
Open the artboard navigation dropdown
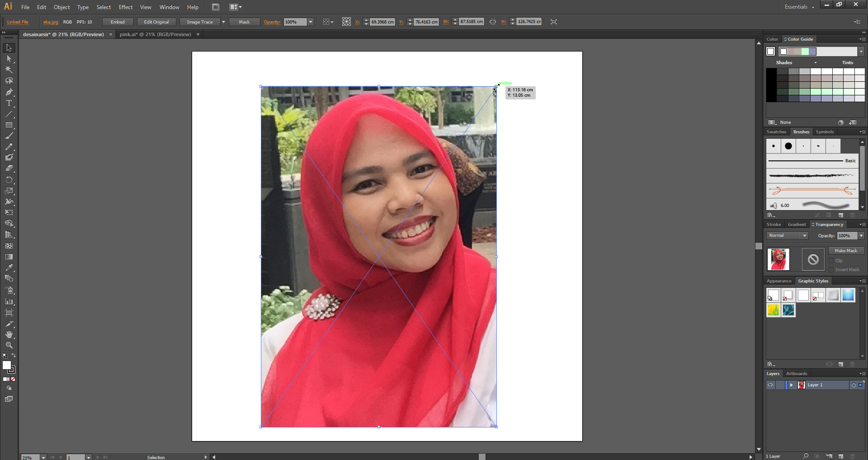click(89, 457)
